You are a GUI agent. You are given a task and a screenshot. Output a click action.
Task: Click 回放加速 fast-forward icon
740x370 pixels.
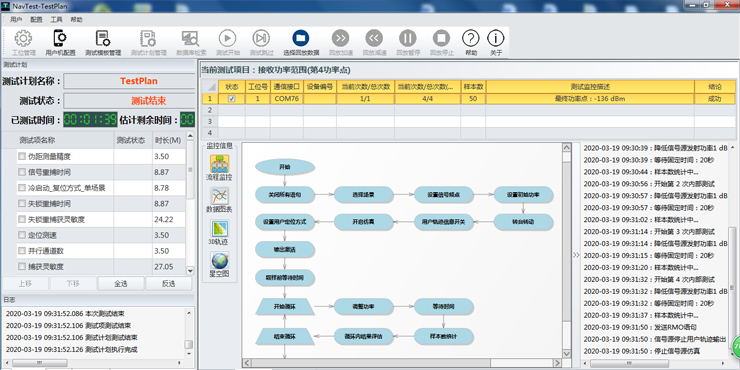[x=340, y=43]
